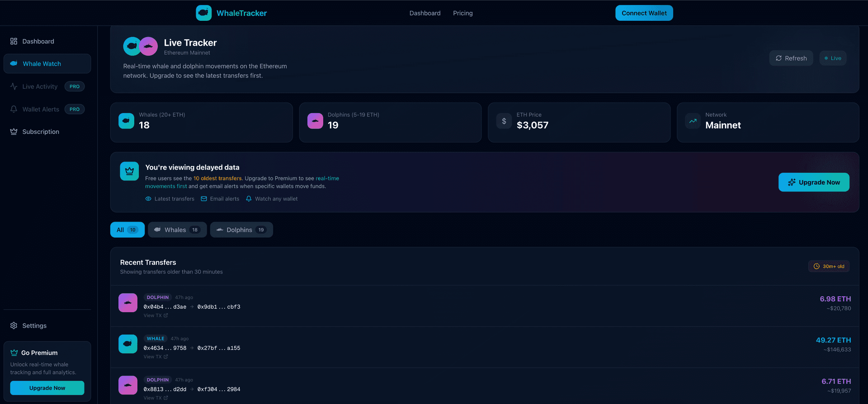Click the ETH Price dollar icon

coord(504,121)
